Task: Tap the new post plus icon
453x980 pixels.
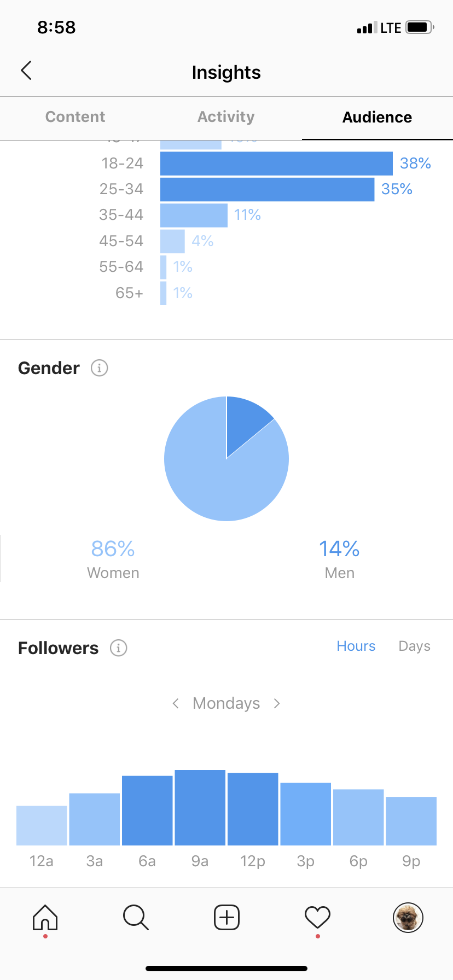Action: (226, 917)
